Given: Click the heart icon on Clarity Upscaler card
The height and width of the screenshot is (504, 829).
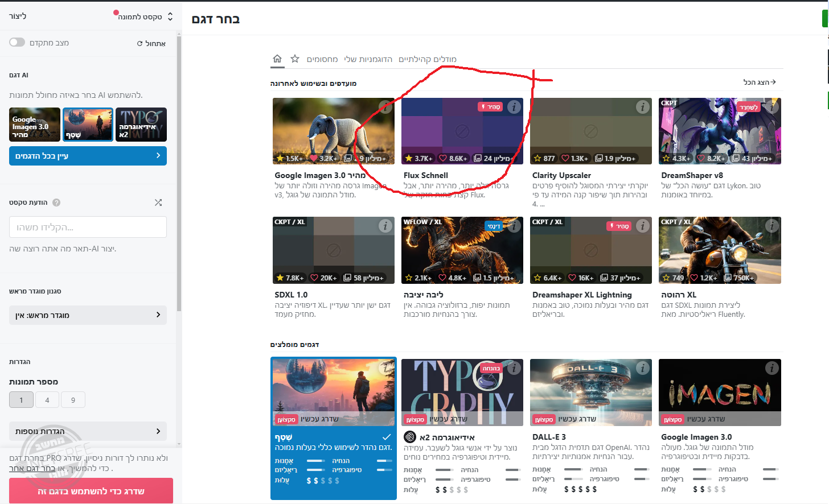Looking at the screenshot, I should pyautogui.click(x=565, y=158).
